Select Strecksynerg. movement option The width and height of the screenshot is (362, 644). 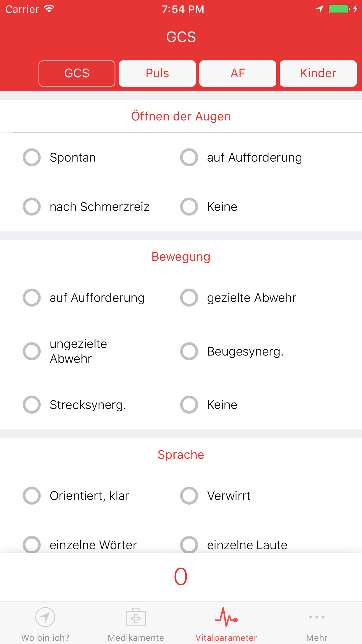(x=32, y=405)
